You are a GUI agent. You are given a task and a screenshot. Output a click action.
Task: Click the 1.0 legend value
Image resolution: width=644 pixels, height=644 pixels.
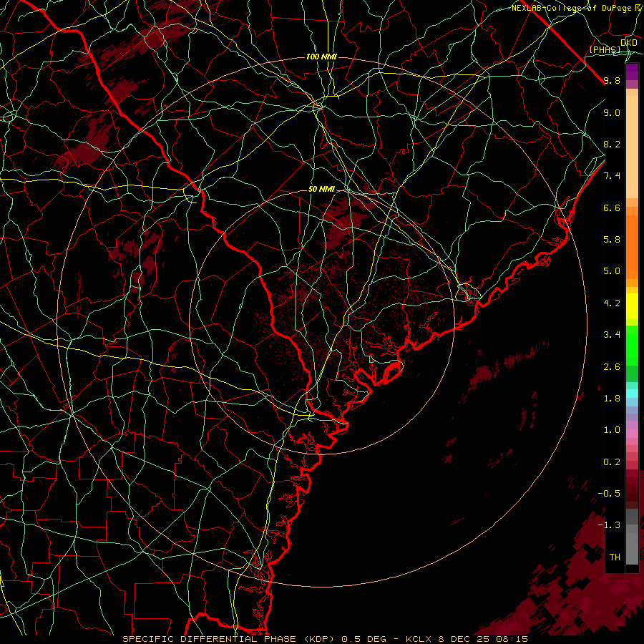[612, 430]
